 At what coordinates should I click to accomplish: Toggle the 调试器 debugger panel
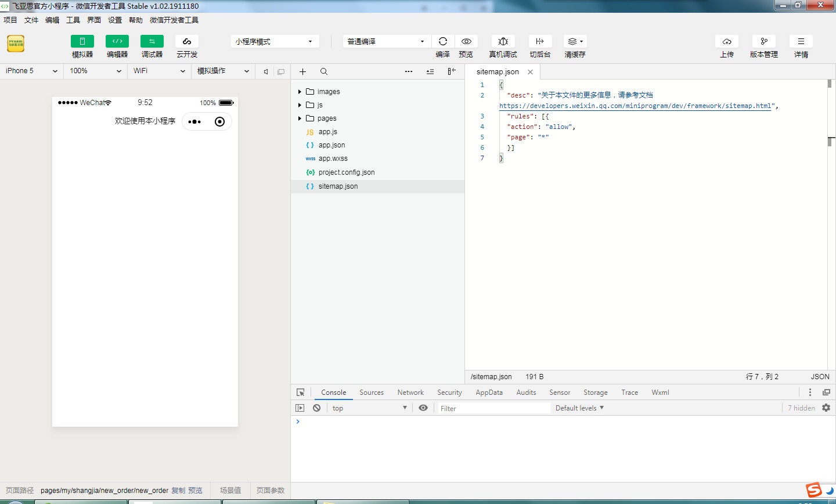click(152, 41)
